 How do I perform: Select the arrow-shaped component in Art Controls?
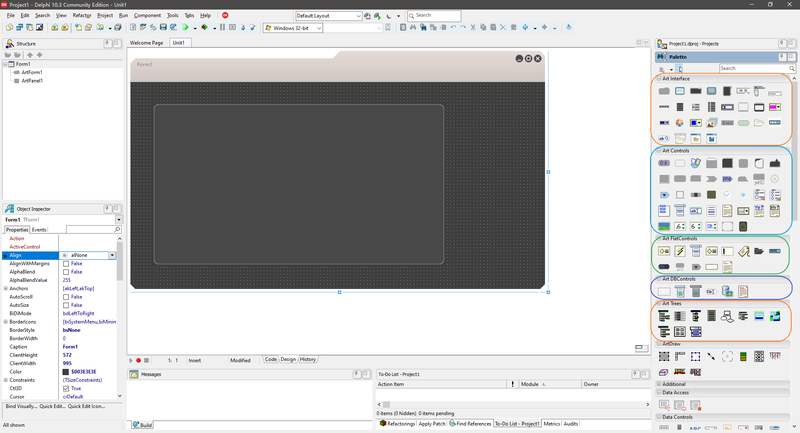(711, 179)
